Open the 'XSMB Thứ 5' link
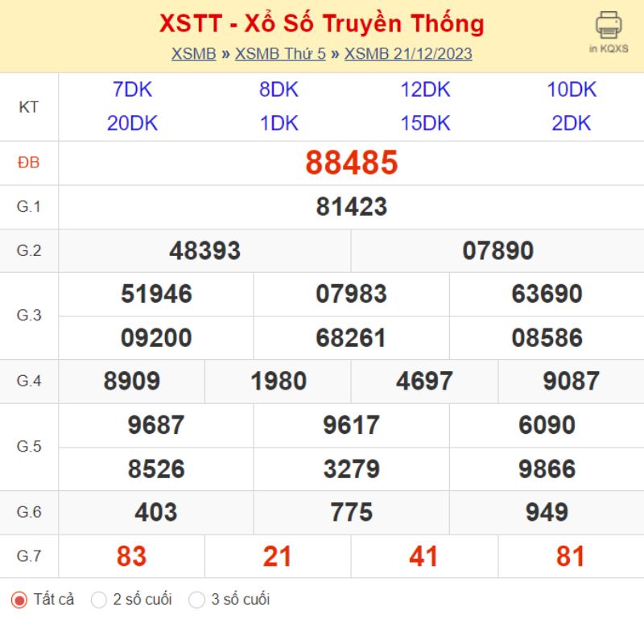Screen dimensions: 644x644 point(280,54)
